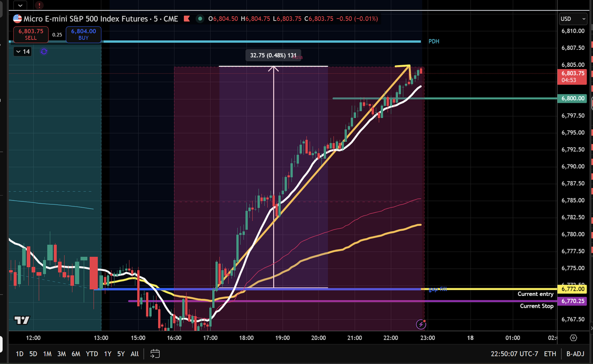Viewport: 593px width, 364px height.
Task: Open chart settings hexagon gear icon
Action: pos(573,338)
